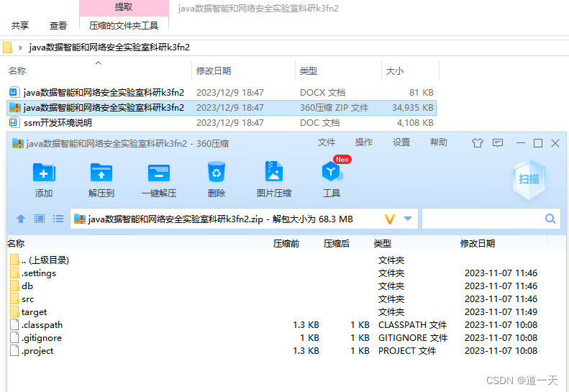
Task: Click the 扫描 (Scan) hexagon button
Action: pyautogui.click(x=529, y=179)
